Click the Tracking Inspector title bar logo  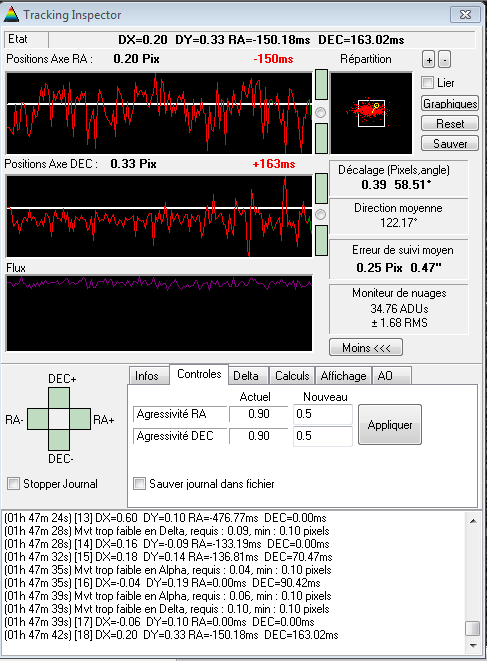pos(11,14)
